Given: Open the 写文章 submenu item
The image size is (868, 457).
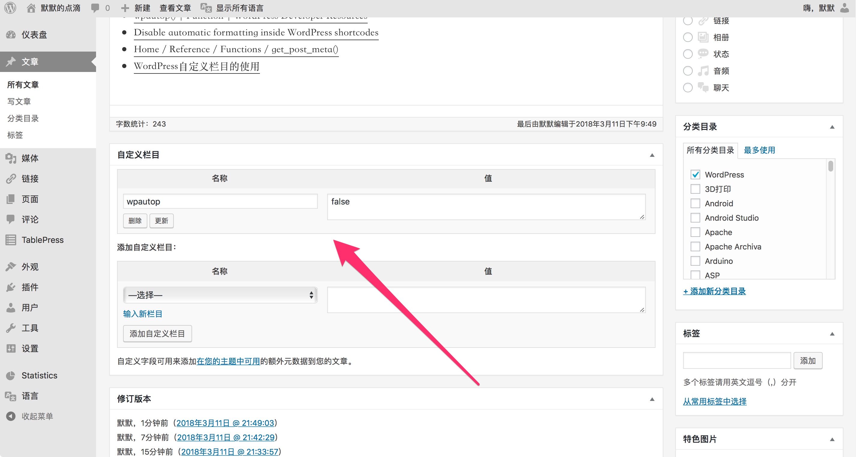Looking at the screenshot, I should 19,101.
